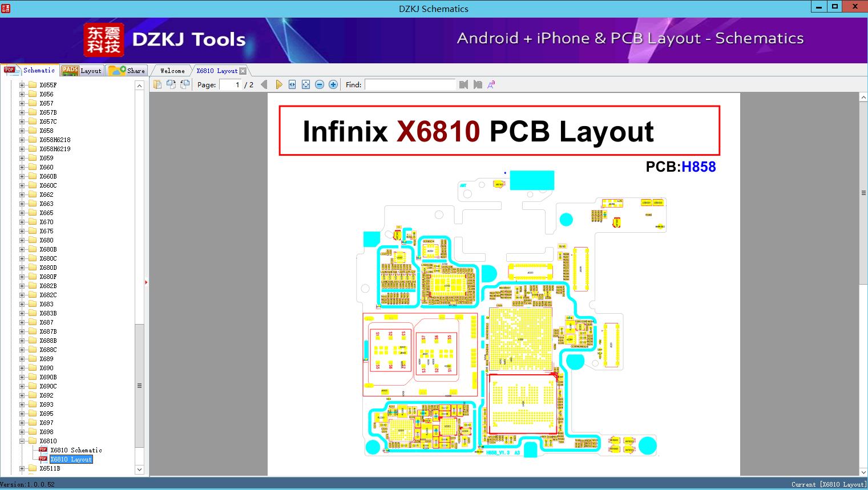
Task: Collapse the X6810 folder node
Action: coord(22,441)
